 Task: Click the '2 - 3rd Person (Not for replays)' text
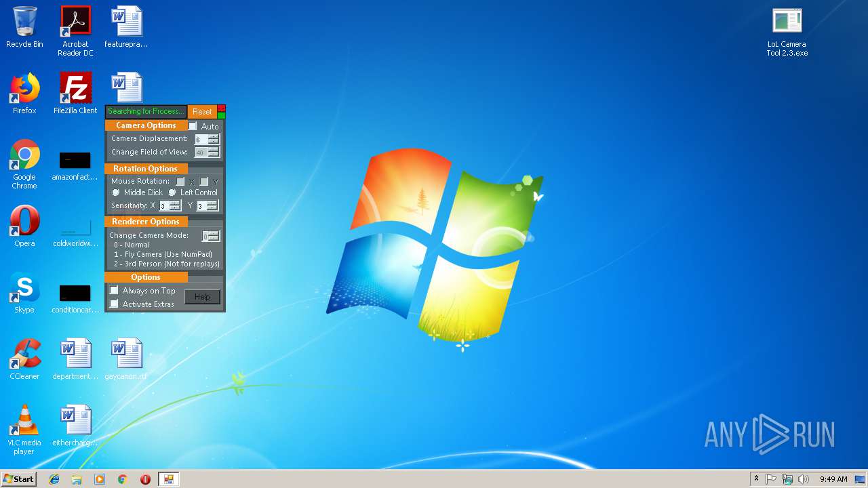[x=167, y=264]
